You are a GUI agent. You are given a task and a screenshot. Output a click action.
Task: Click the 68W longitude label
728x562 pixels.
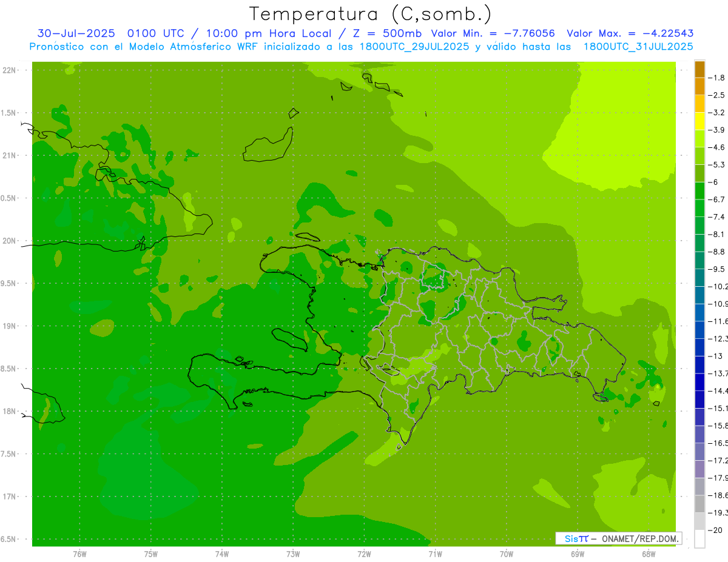(x=649, y=554)
